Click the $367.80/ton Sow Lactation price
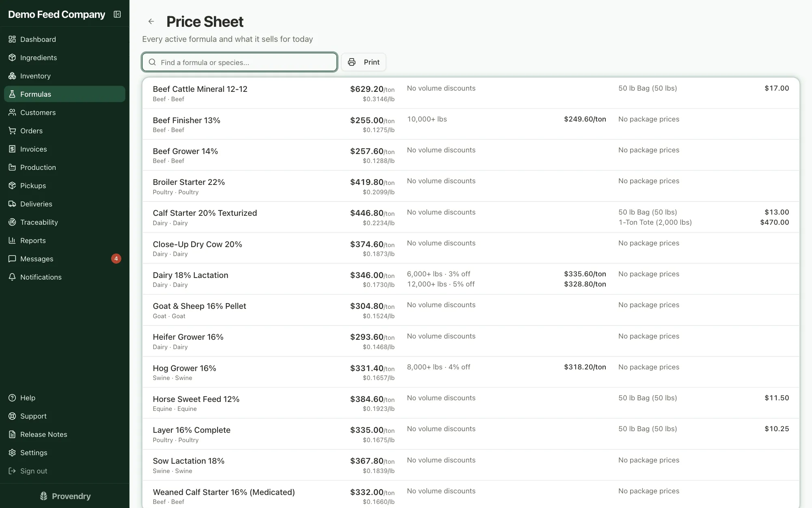This screenshot has height=508, width=812. [x=372, y=461]
